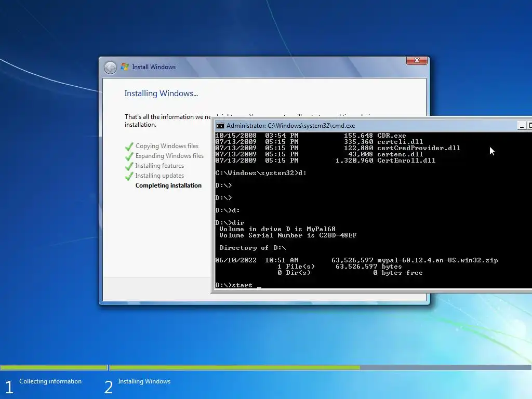Click the 'Volume in drive D is MyPal68' line
The image size is (532, 399).
click(277, 229)
